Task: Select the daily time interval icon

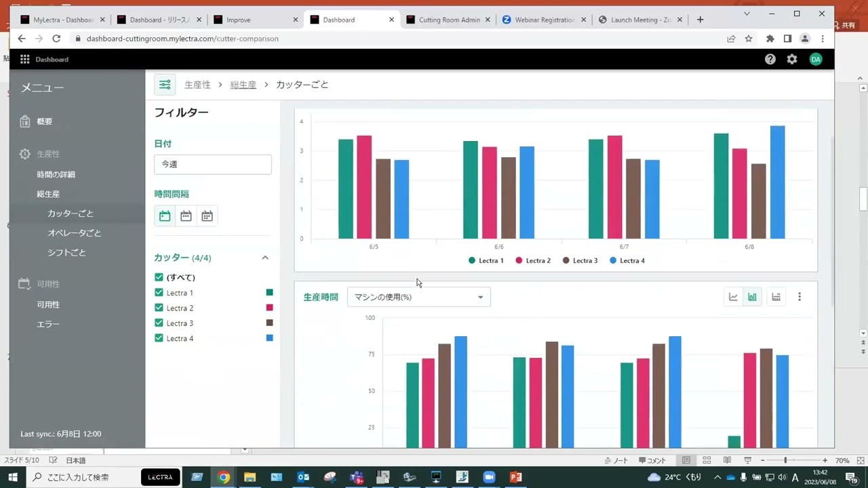Action: 165,216
